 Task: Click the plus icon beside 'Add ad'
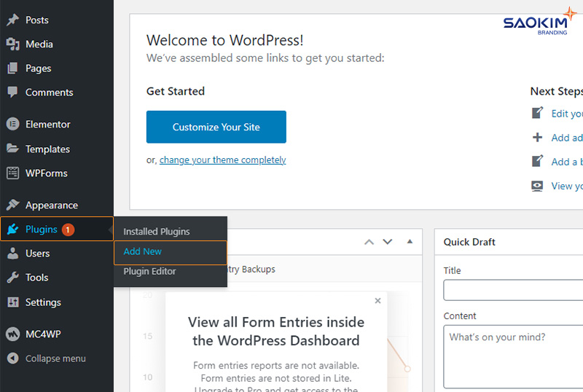[537, 137]
